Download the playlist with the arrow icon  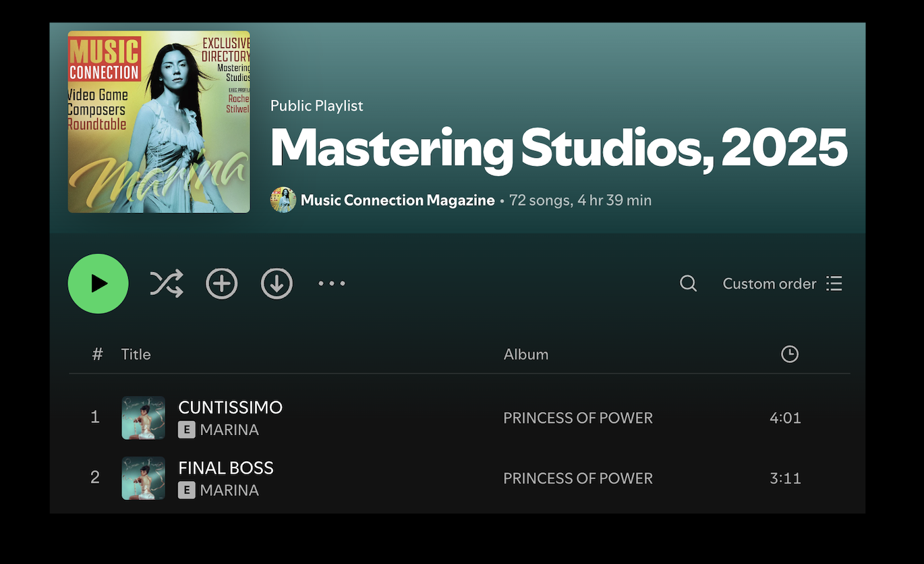coord(277,283)
